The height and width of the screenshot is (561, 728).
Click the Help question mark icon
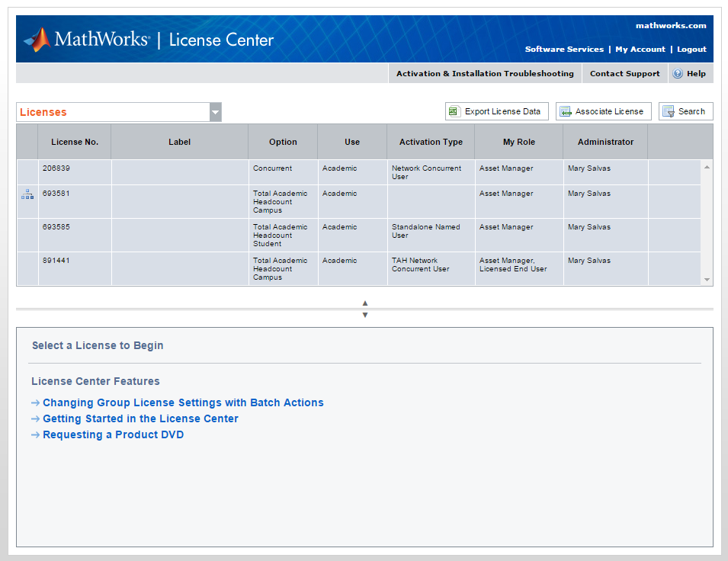point(678,73)
